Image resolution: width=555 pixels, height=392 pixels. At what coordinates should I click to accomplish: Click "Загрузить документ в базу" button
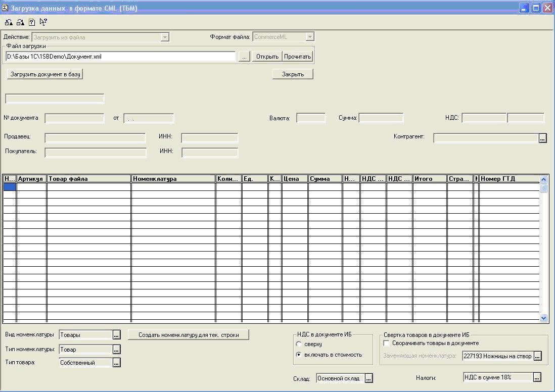point(45,74)
